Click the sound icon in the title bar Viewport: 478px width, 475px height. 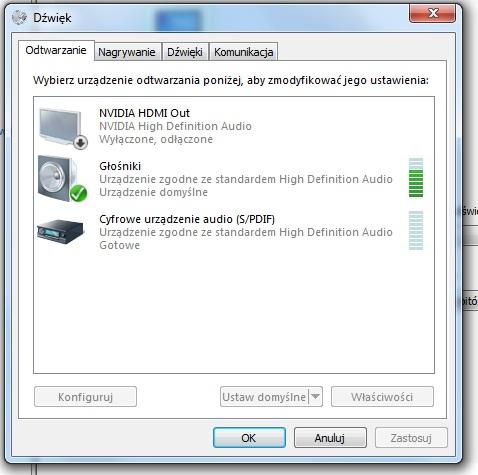pos(19,17)
